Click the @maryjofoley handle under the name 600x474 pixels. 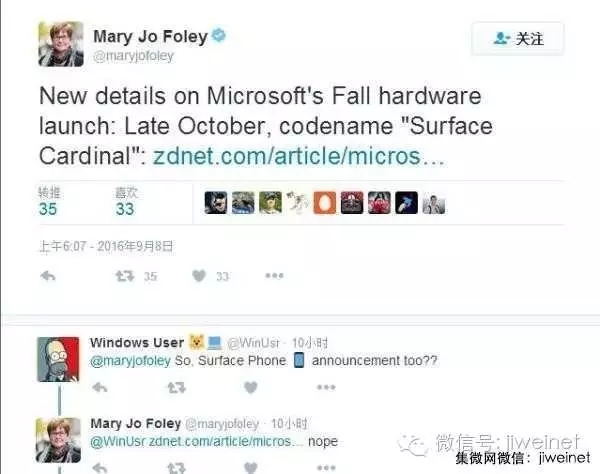pos(133,56)
